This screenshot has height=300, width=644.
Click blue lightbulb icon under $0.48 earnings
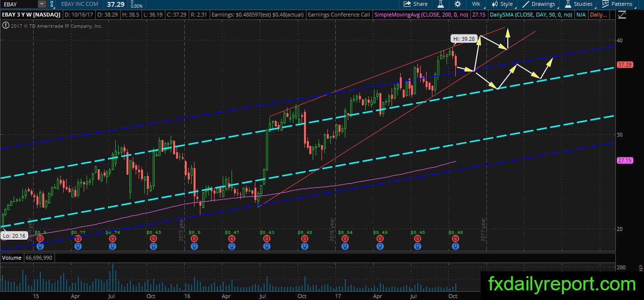[455, 246]
